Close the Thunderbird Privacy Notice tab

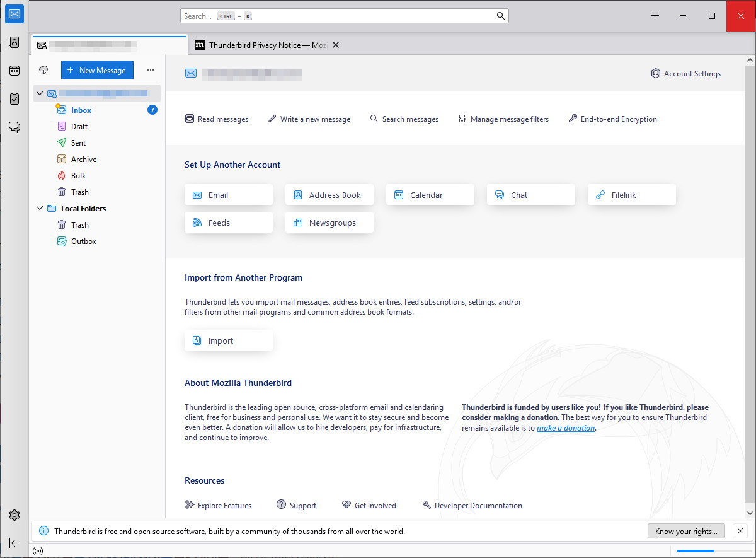click(336, 45)
